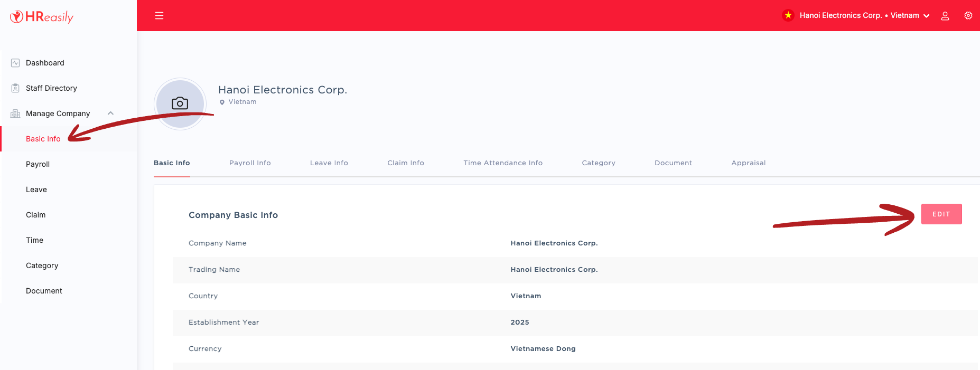
Task: Toggle the hamburger menu icon
Action: point(159,16)
